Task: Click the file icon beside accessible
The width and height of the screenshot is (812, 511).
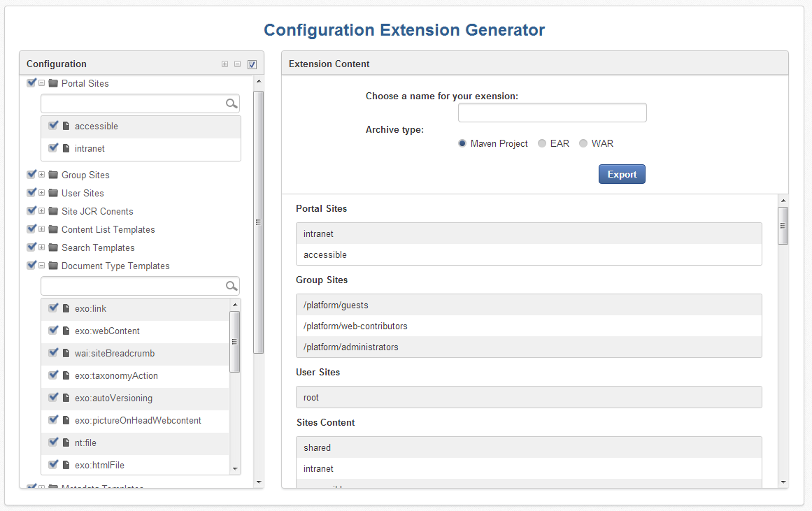Action: 66,127
